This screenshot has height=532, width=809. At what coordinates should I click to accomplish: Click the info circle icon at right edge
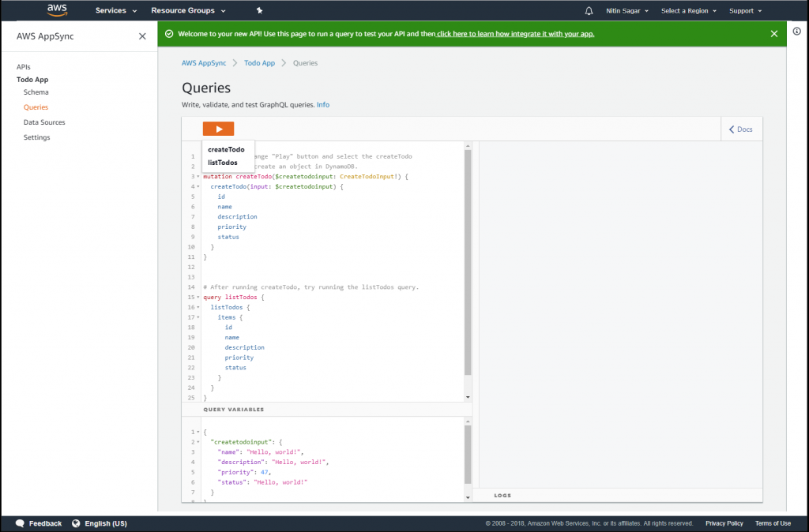click(x=797, y=32)
